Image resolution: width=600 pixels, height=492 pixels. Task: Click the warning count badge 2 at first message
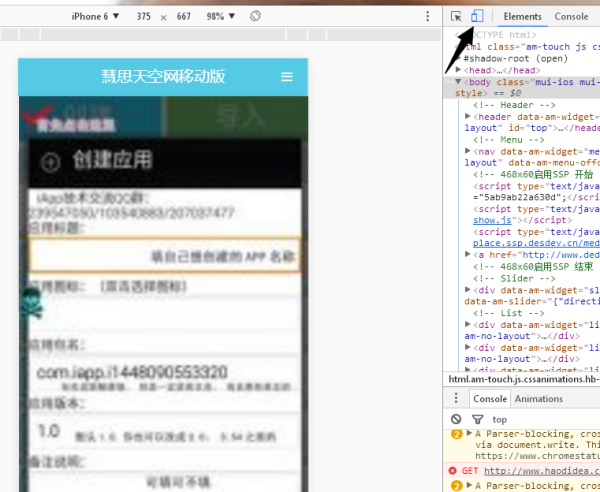pyautogui.click(x=456, y=434)
